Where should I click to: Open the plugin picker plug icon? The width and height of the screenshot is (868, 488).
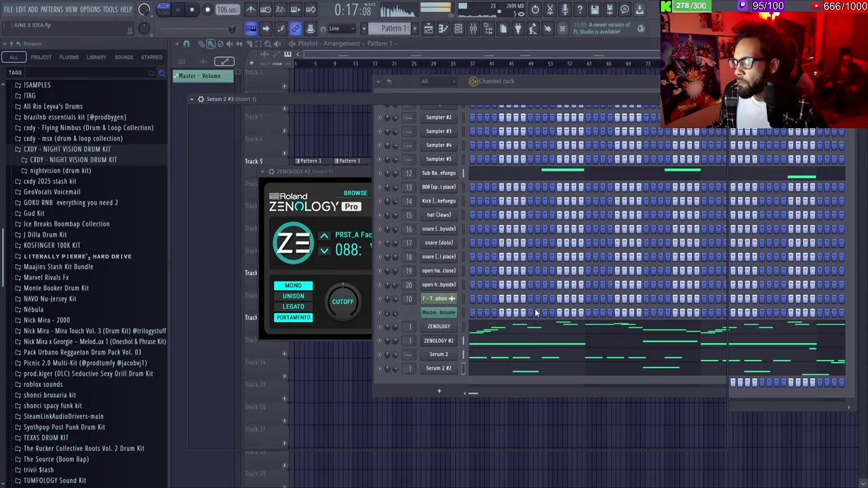518,28
